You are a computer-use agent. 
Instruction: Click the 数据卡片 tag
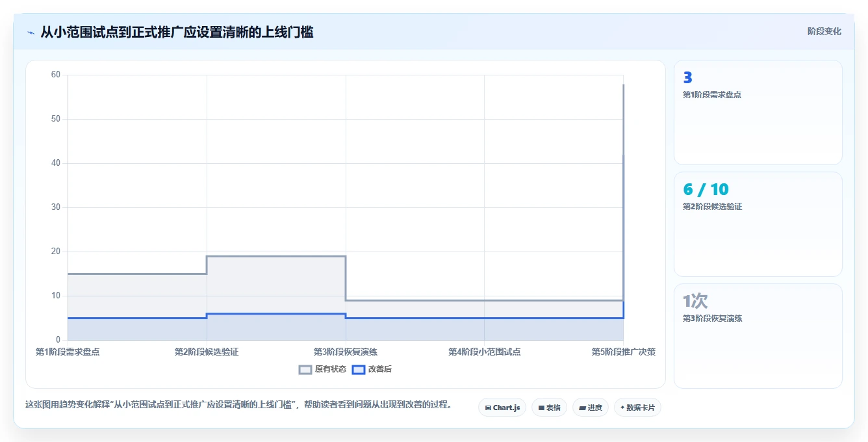[637, 408]
